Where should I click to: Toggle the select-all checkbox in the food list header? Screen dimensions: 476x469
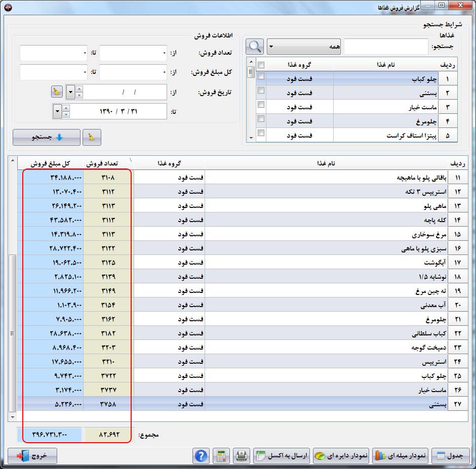pyautogui.click(x=261, y=65)
